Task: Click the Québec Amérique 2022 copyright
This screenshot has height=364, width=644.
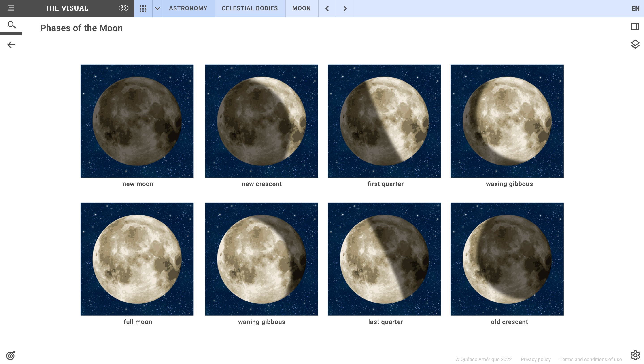Action: click(483, 359)
